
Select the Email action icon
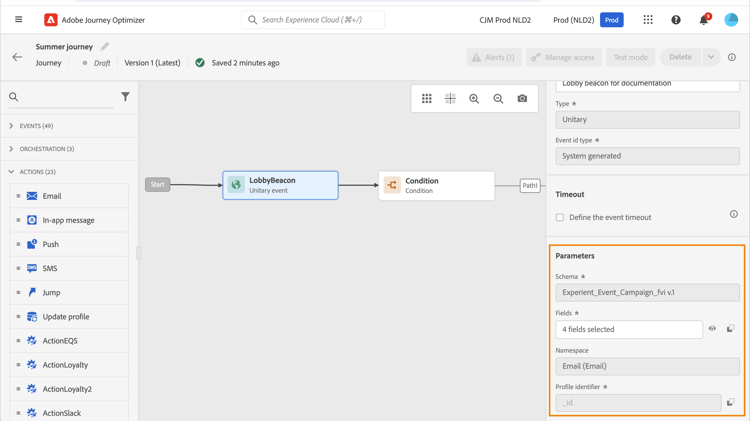coord(32,196)
